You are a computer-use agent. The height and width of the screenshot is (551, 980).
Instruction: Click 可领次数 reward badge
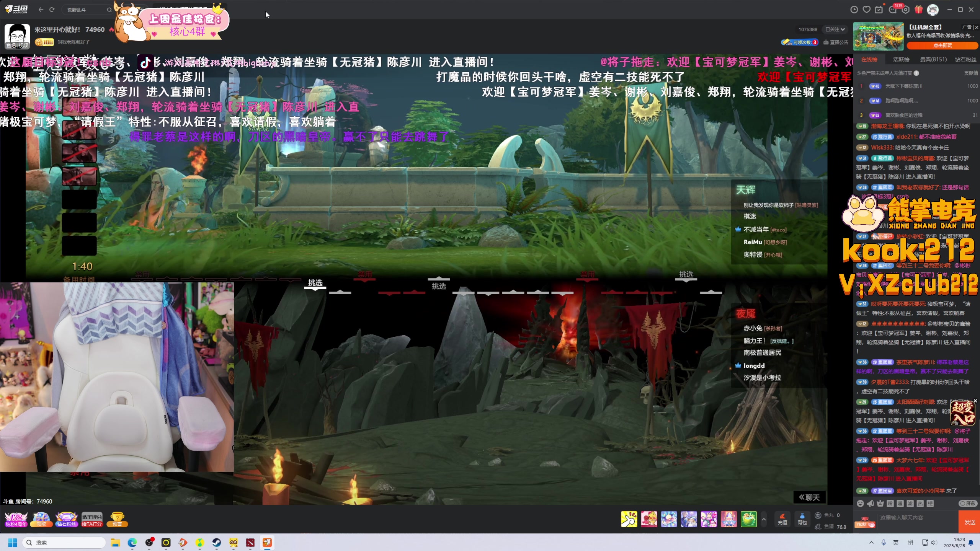pos(800,42)
